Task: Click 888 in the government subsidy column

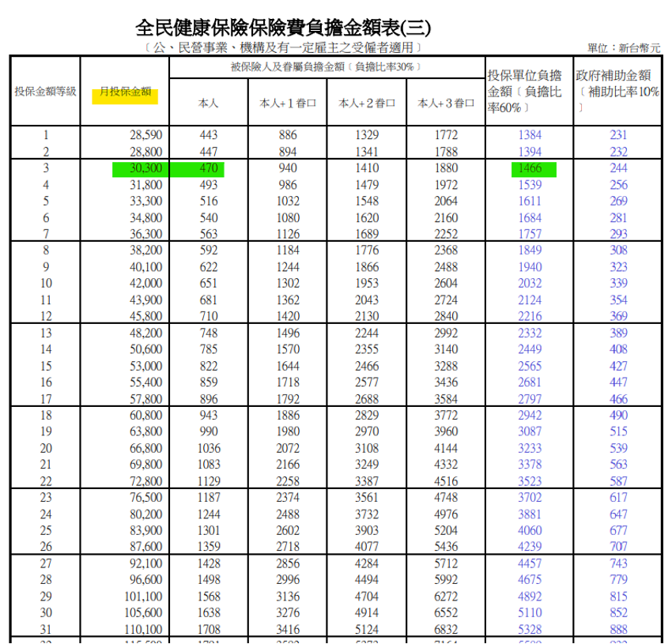Action: 618,630
